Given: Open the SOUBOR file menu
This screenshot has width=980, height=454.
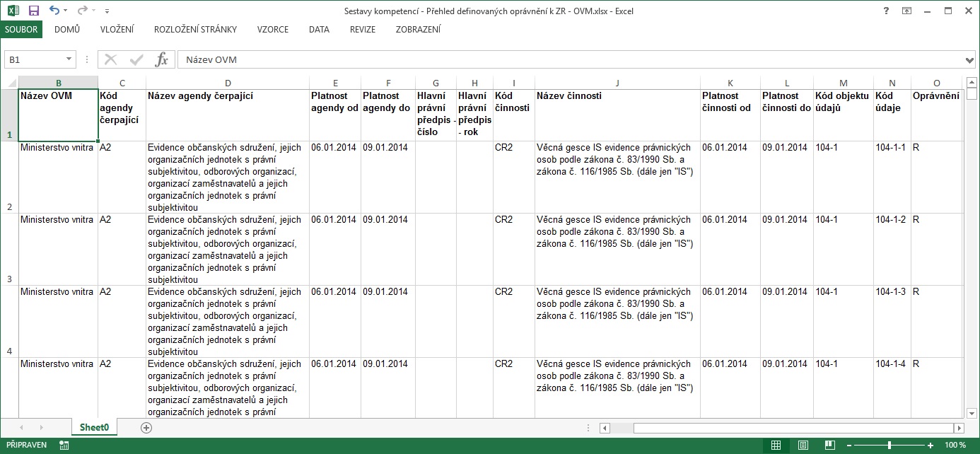Looking at the screenshot, I should [x=21, y=30].
